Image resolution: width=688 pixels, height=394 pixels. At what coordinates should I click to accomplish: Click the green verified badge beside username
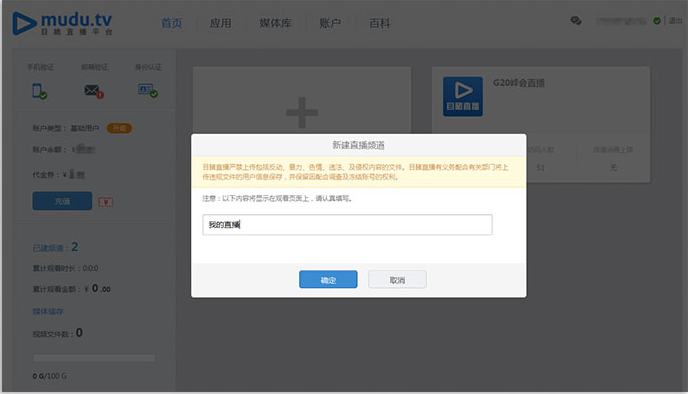coord(657,21)
